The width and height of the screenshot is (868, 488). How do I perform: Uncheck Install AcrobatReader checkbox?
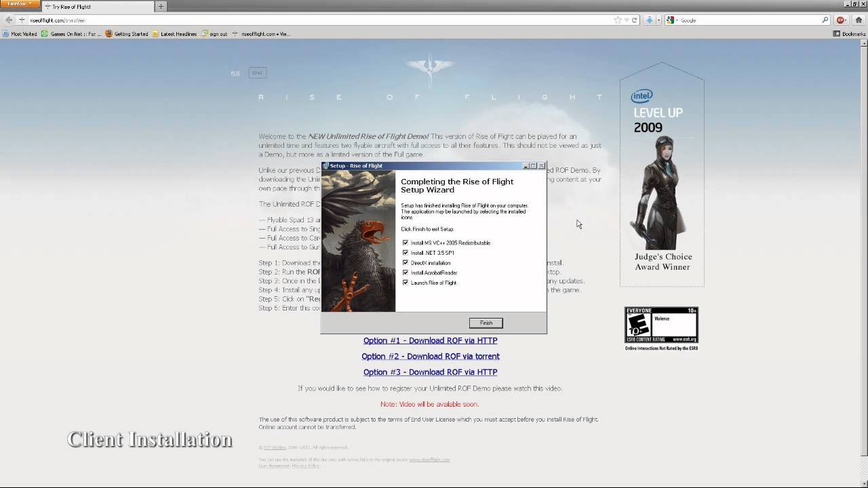click(406, 272)
